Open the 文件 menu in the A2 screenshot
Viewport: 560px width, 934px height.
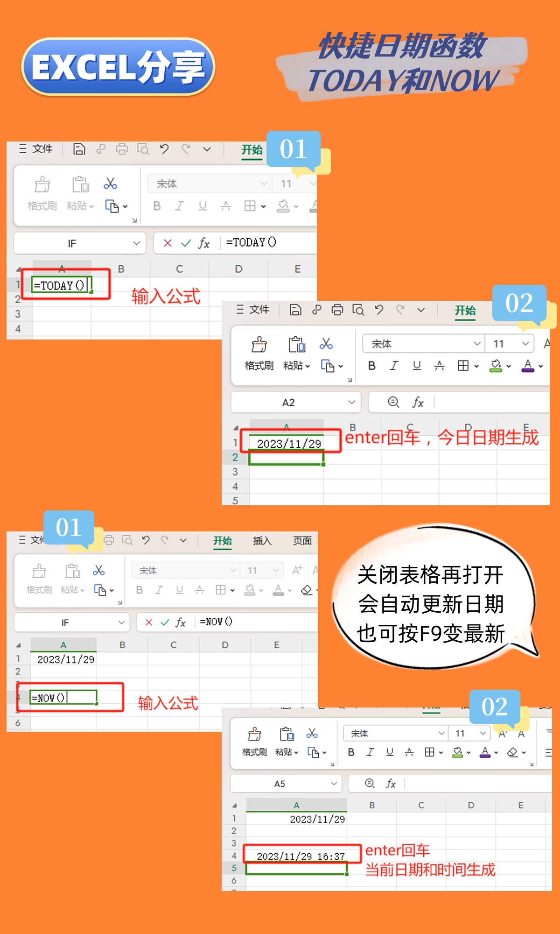coord(253,310)
